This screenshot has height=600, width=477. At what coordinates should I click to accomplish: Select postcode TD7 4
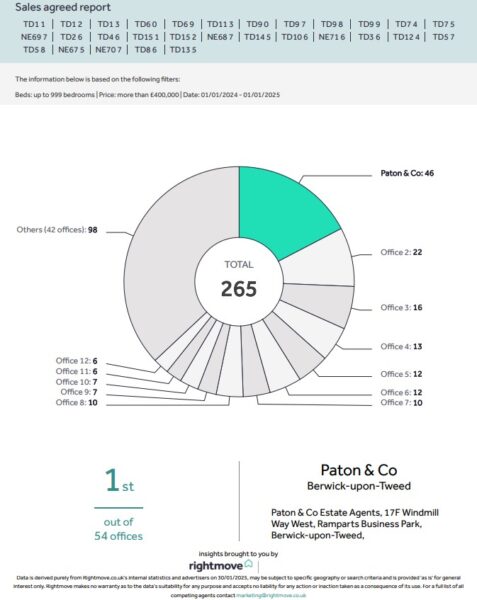pyautogui.click(x=406, y=24)
